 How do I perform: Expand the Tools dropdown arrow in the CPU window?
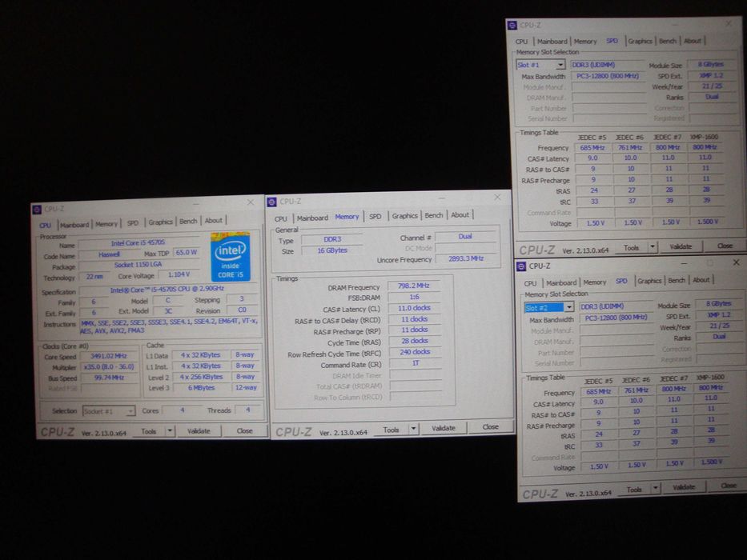(x=170, y=431)
